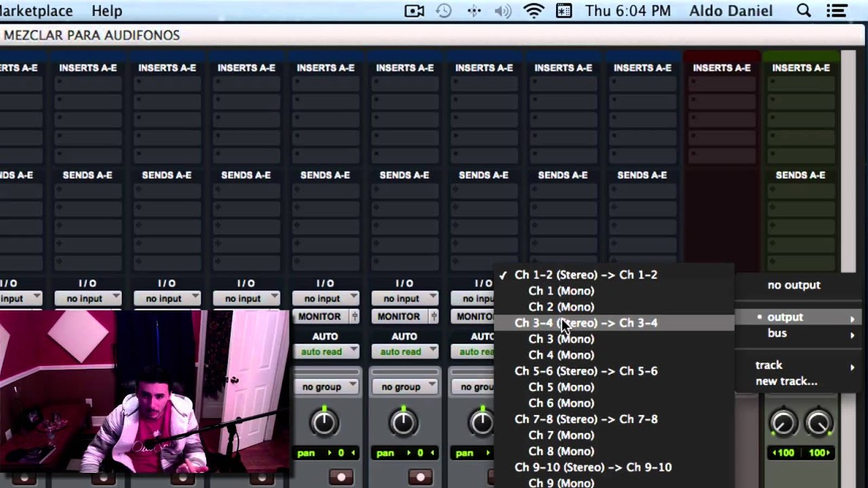The height and width of the screenshot is (488, 868).
Task: Open Spotlight search magnifier icon
Action: pyautogui.click(x=804, y=11)
